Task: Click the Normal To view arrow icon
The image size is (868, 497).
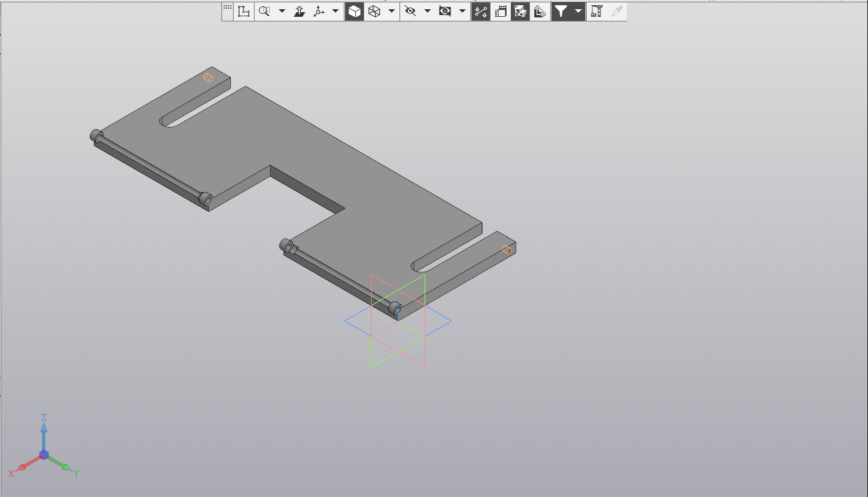Action: 299,11
